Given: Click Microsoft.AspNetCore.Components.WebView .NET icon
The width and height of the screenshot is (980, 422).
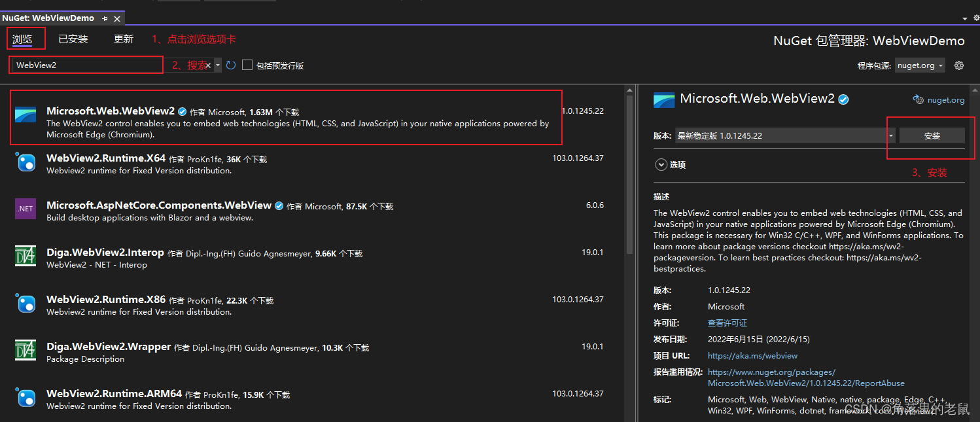Looking at the screenshot, I should tap(26, 209).
